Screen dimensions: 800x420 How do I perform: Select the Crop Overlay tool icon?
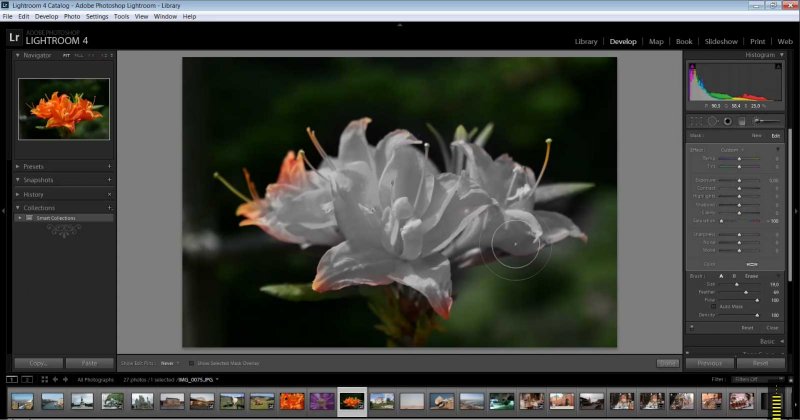696,121
